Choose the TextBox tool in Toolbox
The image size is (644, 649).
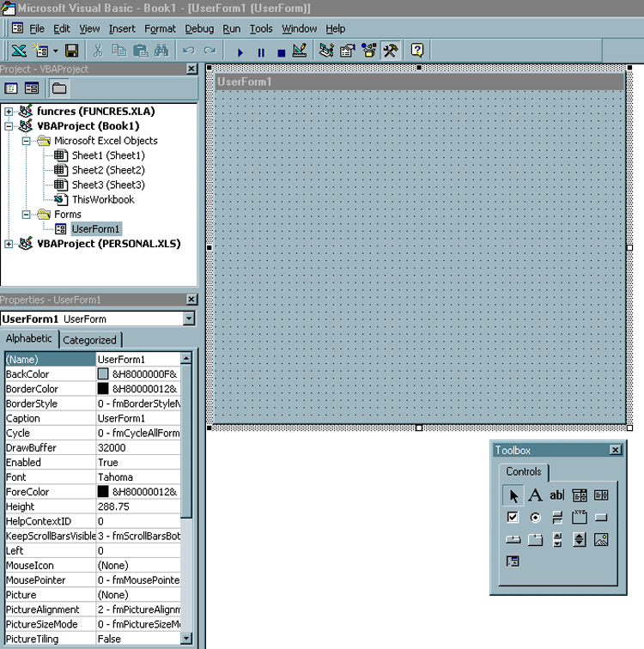(x=557, y=495)
